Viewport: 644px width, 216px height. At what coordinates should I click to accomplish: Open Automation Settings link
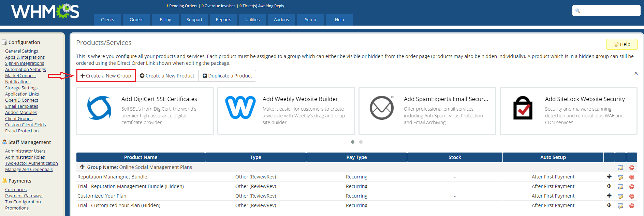26,69
